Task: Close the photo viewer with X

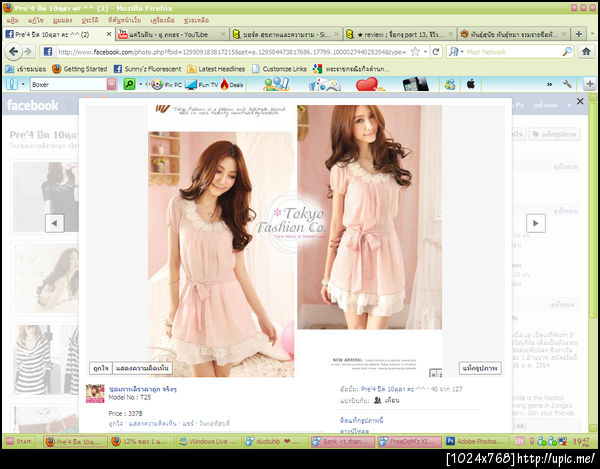Action: click(580, 101)
